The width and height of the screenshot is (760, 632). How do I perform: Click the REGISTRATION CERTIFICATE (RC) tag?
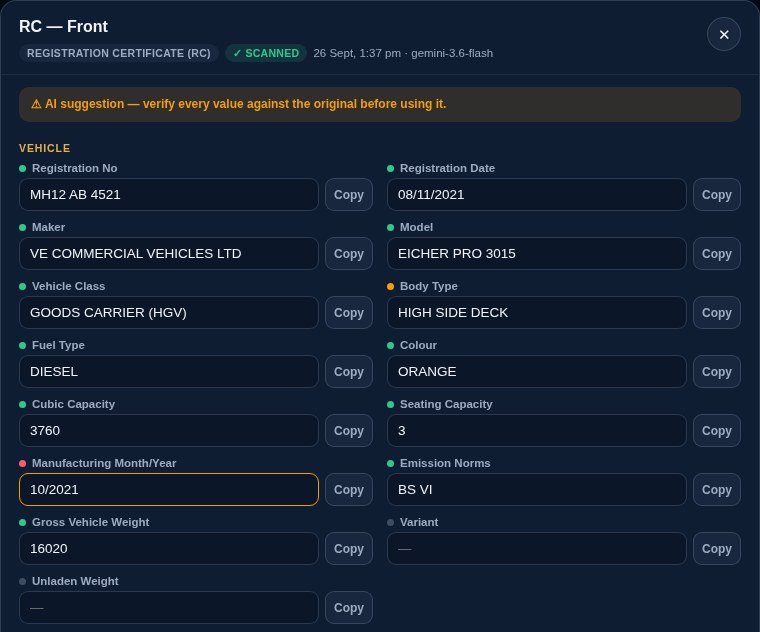click(x=119, y=53)
